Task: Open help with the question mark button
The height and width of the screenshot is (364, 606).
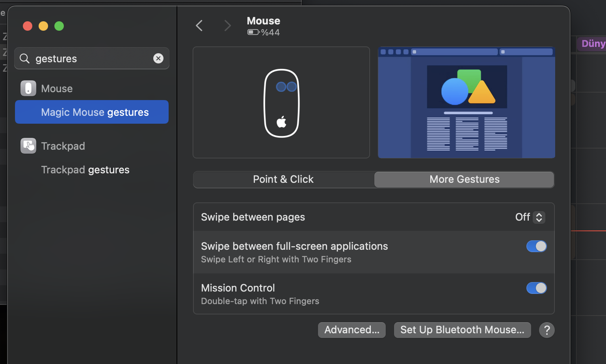Action: 547,330
